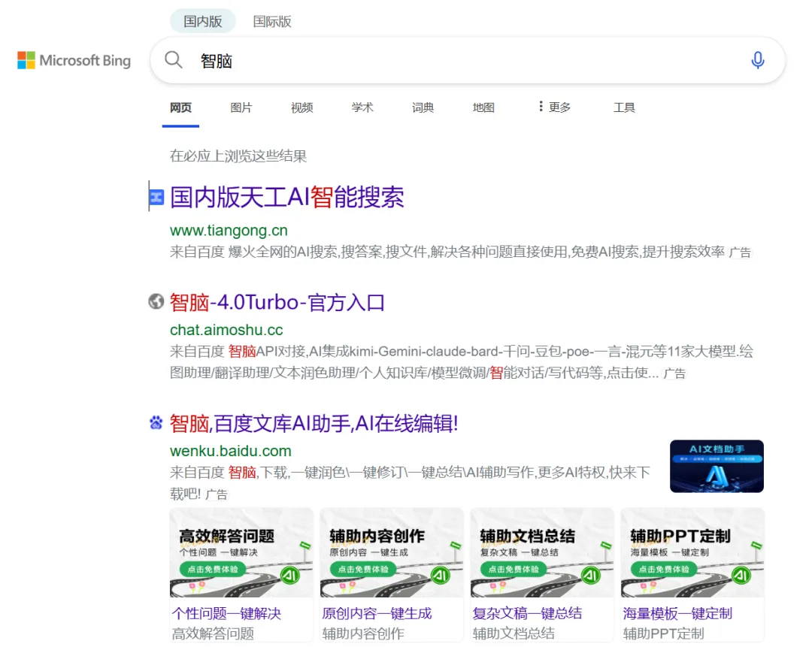Screen dimensions: 812x656
Task: Open the 复杂文稿一键总结 link
Action: (x=527, y=613)
